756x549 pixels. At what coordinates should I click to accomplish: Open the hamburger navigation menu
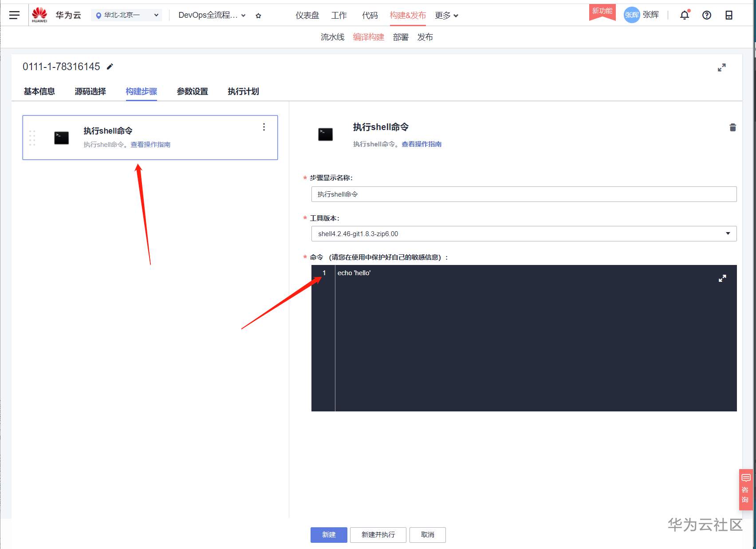(14, 15)
